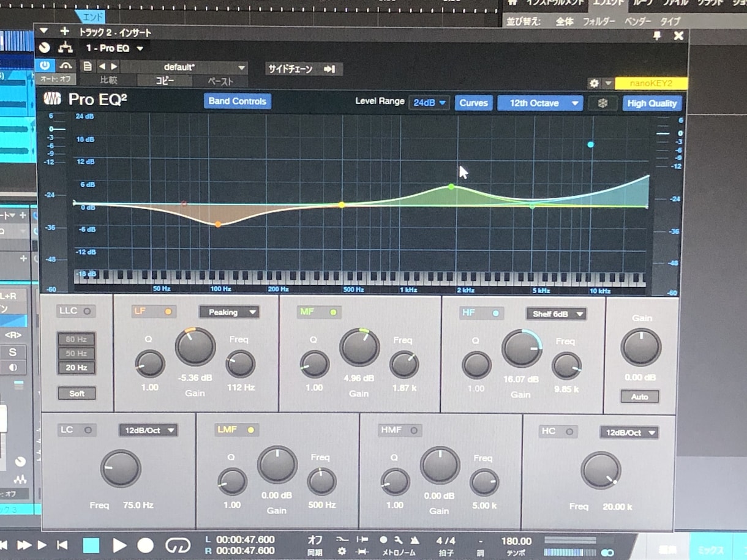Enable the LC low cut toggle
The height and width of the screenshot is (560, 747).
click(89, 430)
